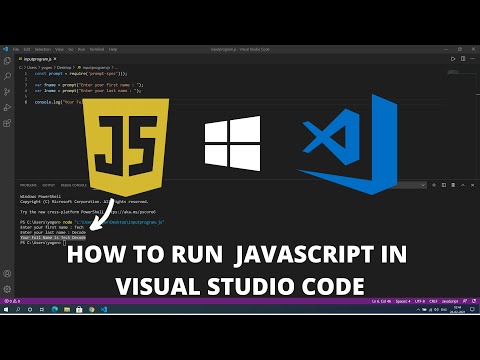Open Task View from the taskbar
This screenshot has width=480, height=360.
42,309
